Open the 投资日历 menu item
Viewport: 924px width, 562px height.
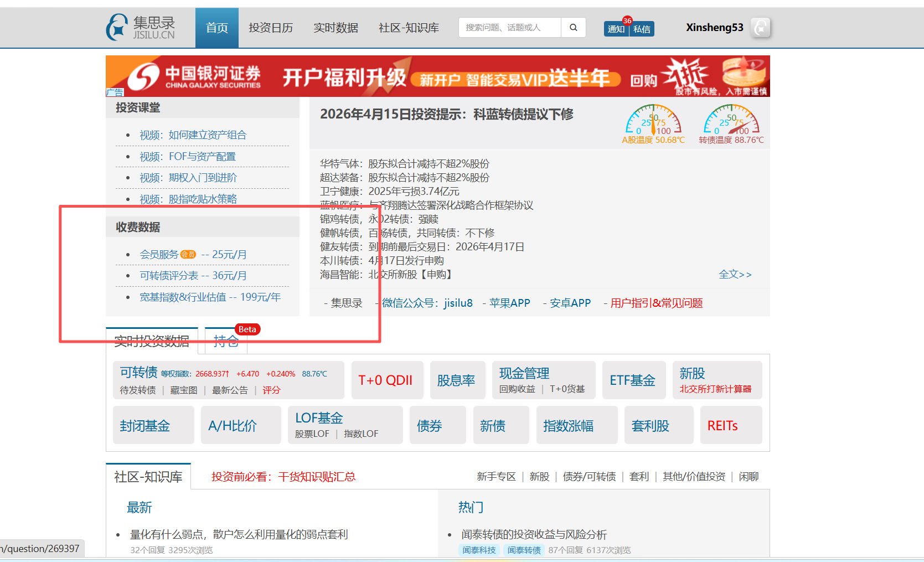(271, 28)
